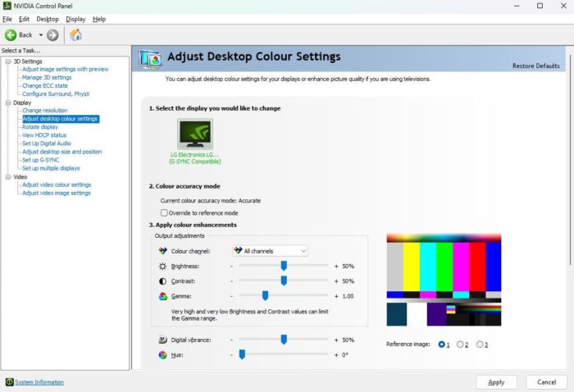Click the Digital vibrance icon
The width and height of the screenshot is (574, 392).
pyautogui.click(x=163, y=340)
